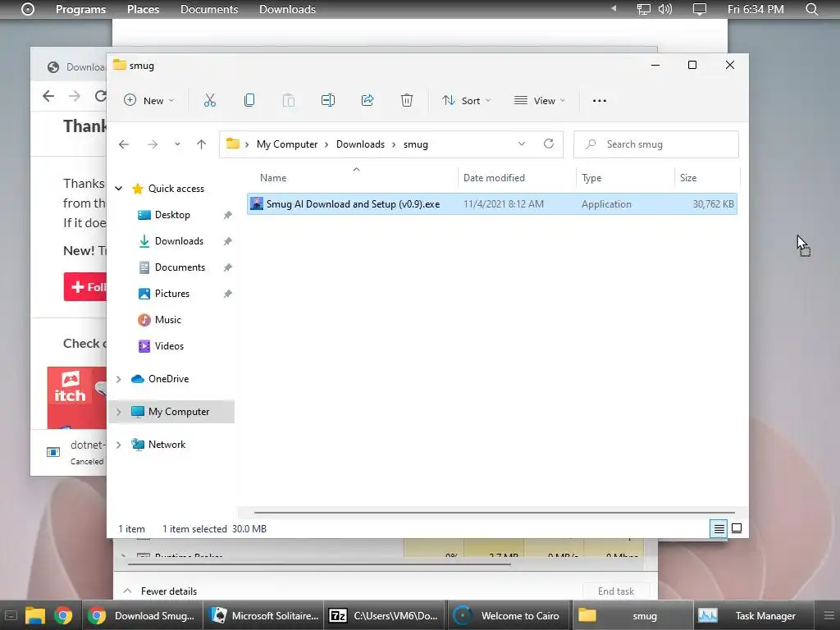The width and height of the screenshot is (840, 630).
Task: Click the Fri 6:34 PM clock
Action: (756, 9)
